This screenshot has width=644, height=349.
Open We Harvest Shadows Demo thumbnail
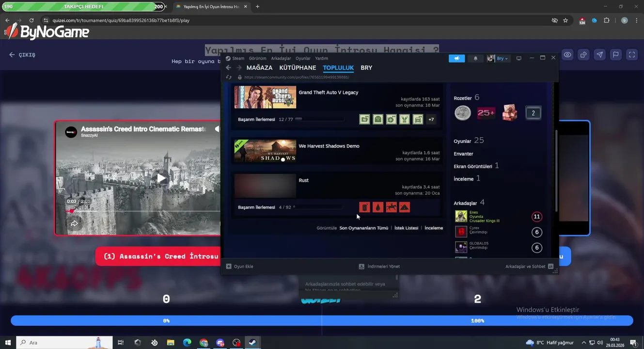[265, 151]
